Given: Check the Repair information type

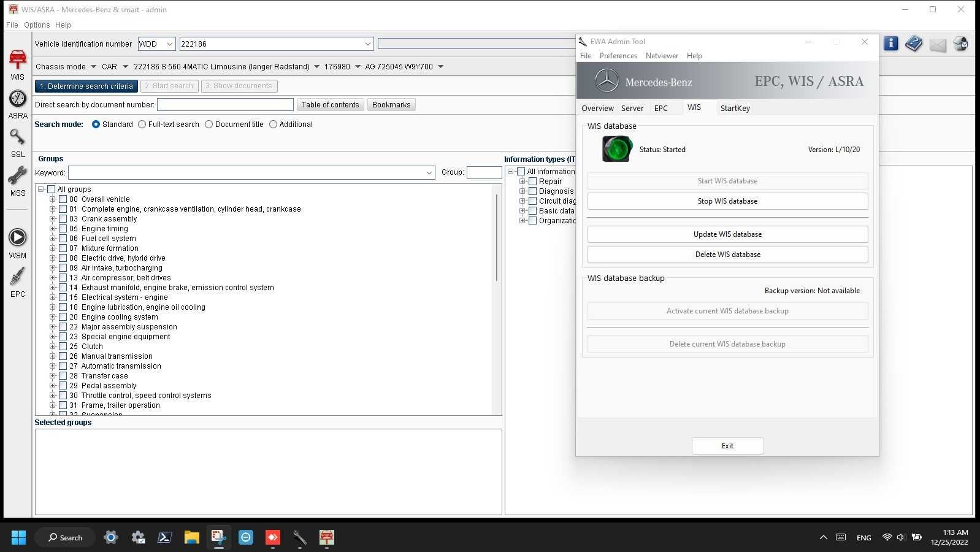Looking at the screenshot, I should (x=532, y=182).
